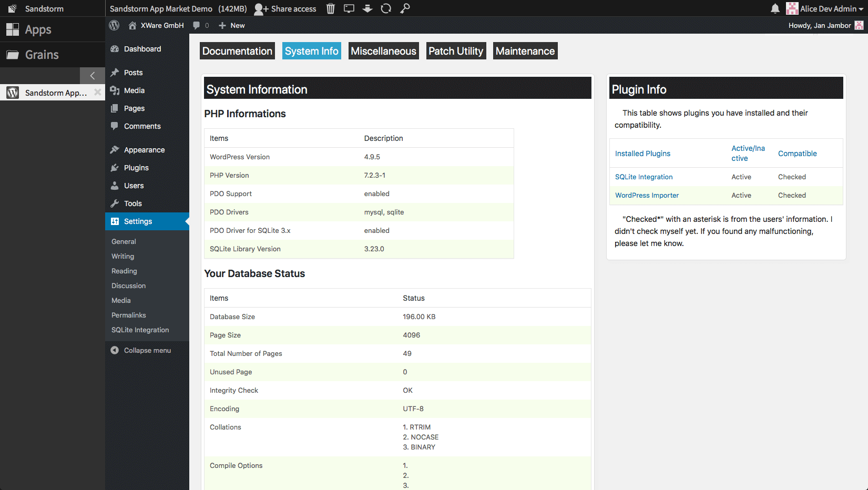Click the Compatible column header
The height and width of the screenshot is (490, 868).
coord(798,154)
